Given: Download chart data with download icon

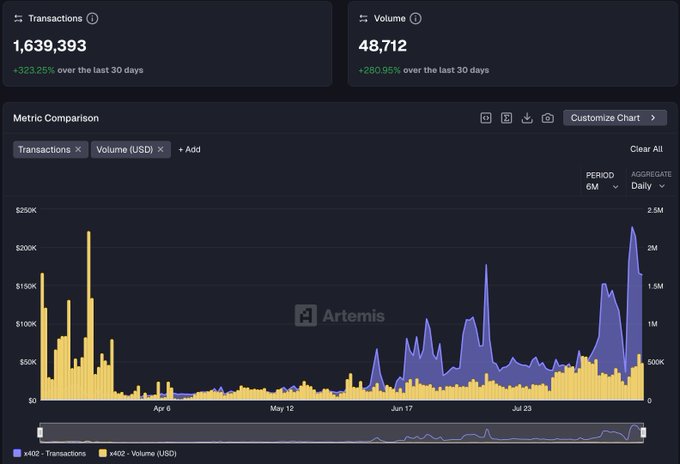Looking at the screenshot, I should (x=527, y=118).
